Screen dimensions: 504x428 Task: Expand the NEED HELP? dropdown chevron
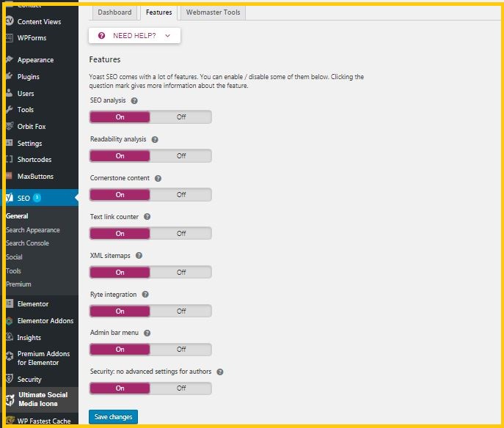click(x=167, y=36)
